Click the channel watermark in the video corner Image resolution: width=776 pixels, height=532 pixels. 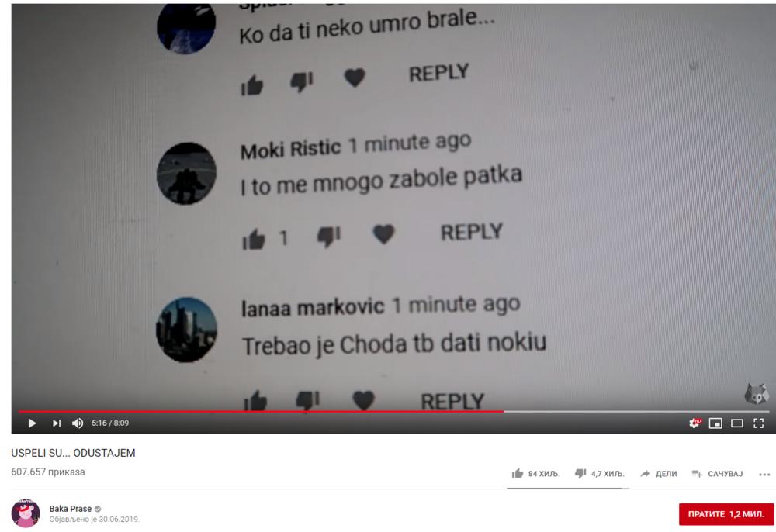point(756,393)
